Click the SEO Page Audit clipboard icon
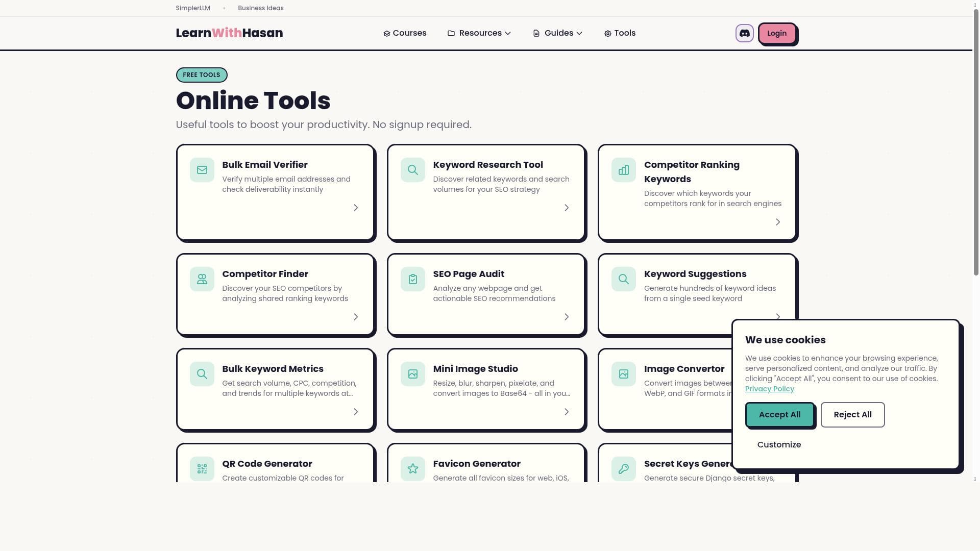 tap(413, 279)
